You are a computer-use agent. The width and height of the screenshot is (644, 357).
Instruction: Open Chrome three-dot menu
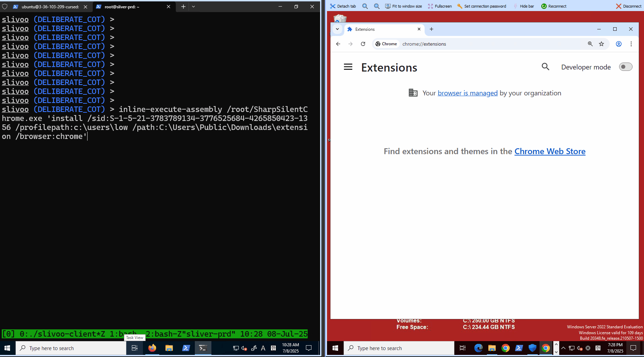[x=631, y=44]
